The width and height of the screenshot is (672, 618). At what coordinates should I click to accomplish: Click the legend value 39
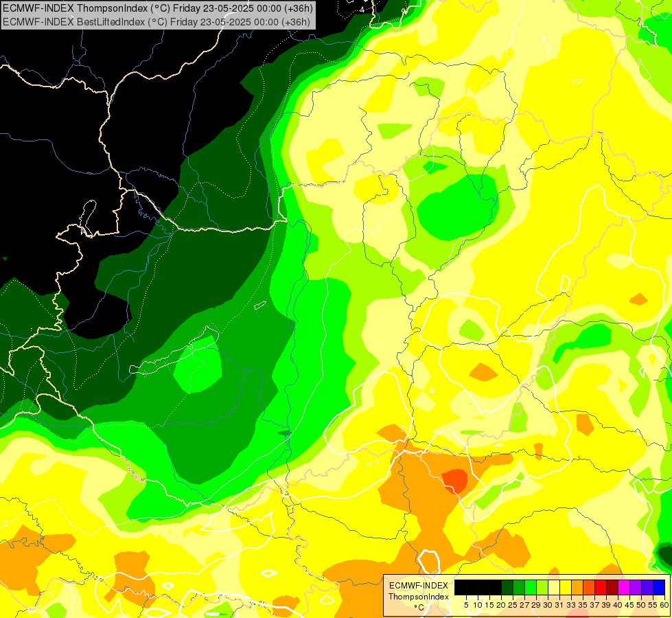pos(606,605)
